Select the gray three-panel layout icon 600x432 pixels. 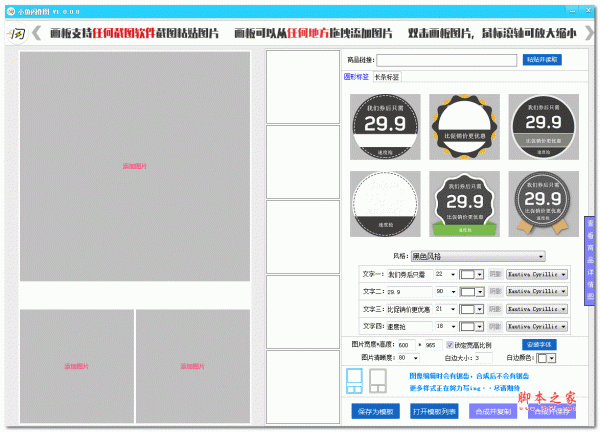click(378, 381)
